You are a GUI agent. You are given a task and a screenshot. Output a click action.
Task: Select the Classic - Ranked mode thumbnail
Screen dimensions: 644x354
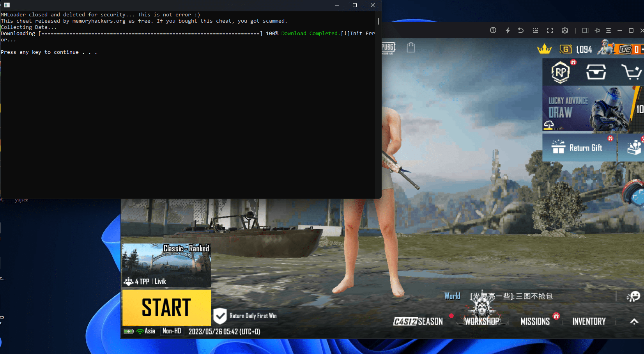coord(167,265)
